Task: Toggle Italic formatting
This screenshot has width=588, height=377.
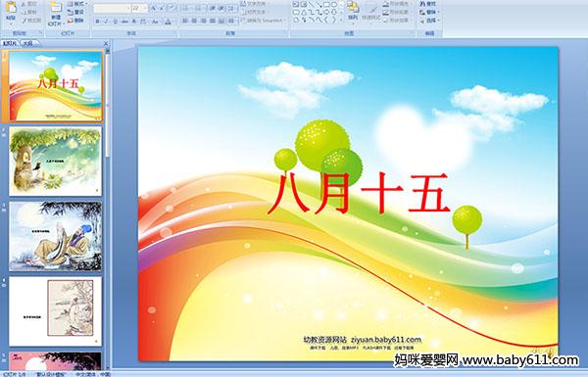Action: tap(106, 22)
